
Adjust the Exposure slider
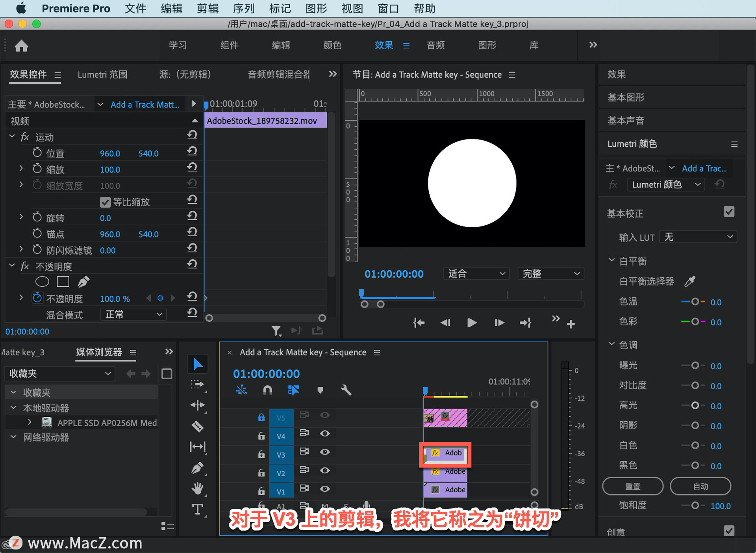(x=695, y=366)
